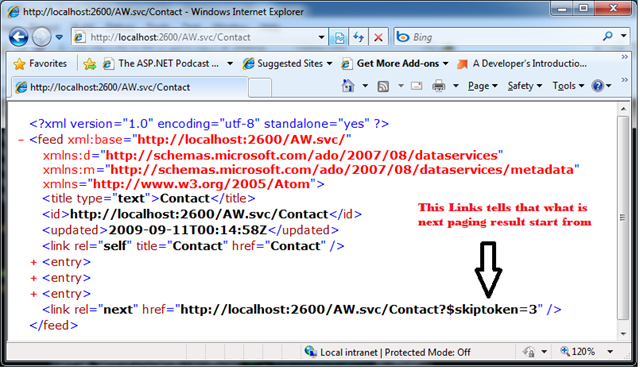This screenshot has height=370, width=640.
Task: Click the Internet Explorer title bar icon
Action: click(13, 12)
